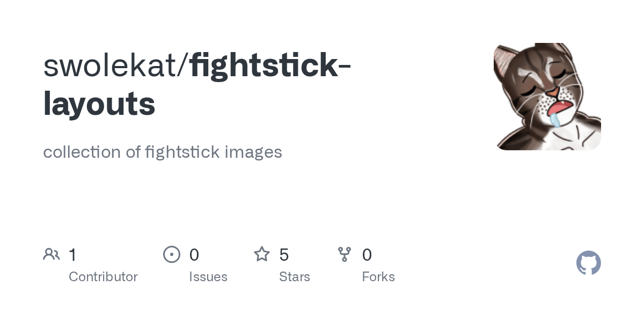Select the Issues label

point(208,277)
